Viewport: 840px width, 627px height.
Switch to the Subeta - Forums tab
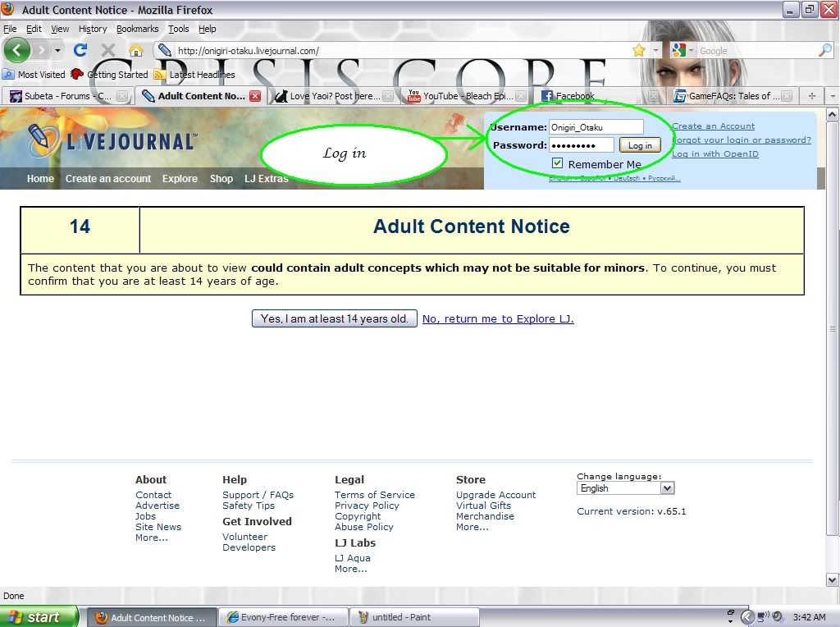67,96
